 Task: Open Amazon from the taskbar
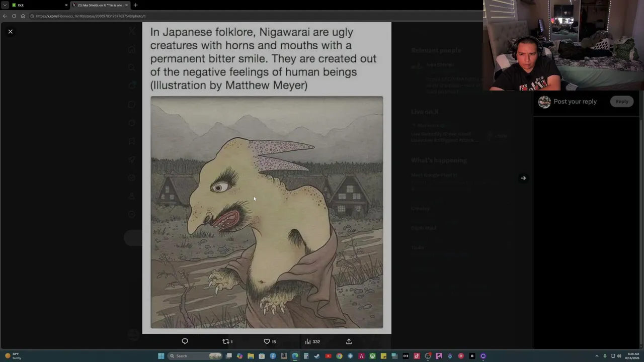tap(284, 356)
